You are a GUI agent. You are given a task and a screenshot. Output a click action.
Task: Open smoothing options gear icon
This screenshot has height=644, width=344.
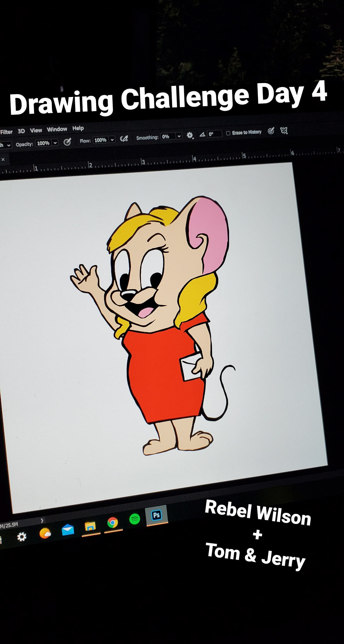tap(190, 136)
